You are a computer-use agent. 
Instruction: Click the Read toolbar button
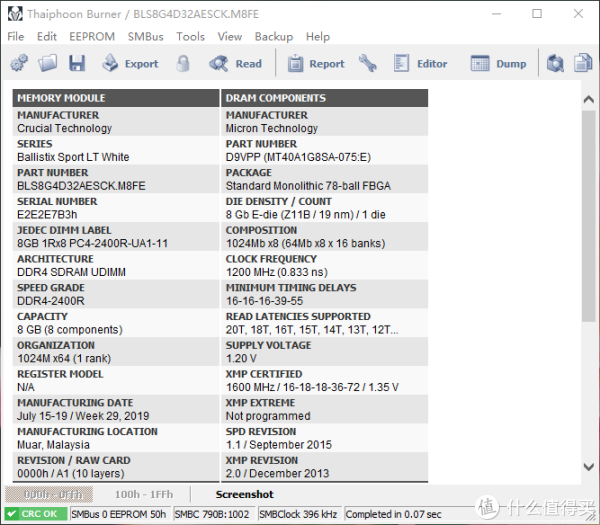tap(235, 64)
